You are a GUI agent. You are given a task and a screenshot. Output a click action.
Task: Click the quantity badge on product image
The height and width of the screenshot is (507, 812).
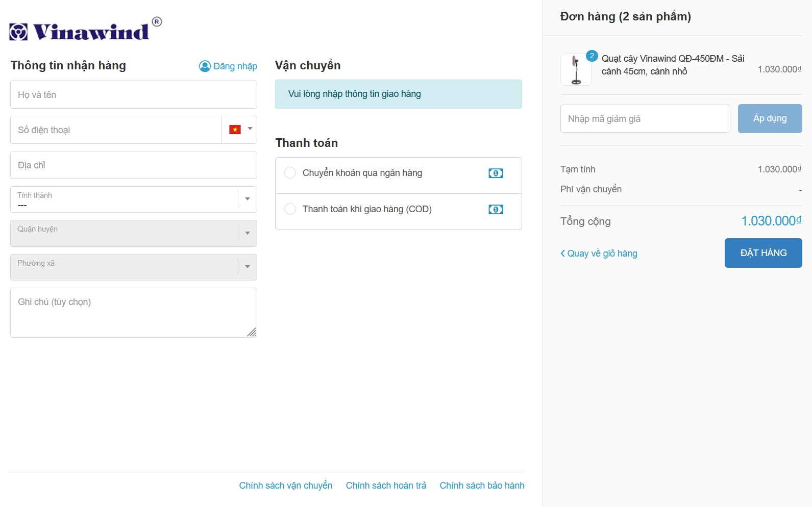[x=592, y=56]
